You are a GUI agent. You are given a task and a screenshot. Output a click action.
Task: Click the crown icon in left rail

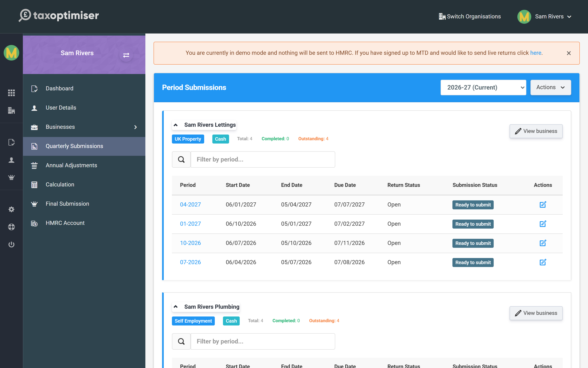pos(11,177)
